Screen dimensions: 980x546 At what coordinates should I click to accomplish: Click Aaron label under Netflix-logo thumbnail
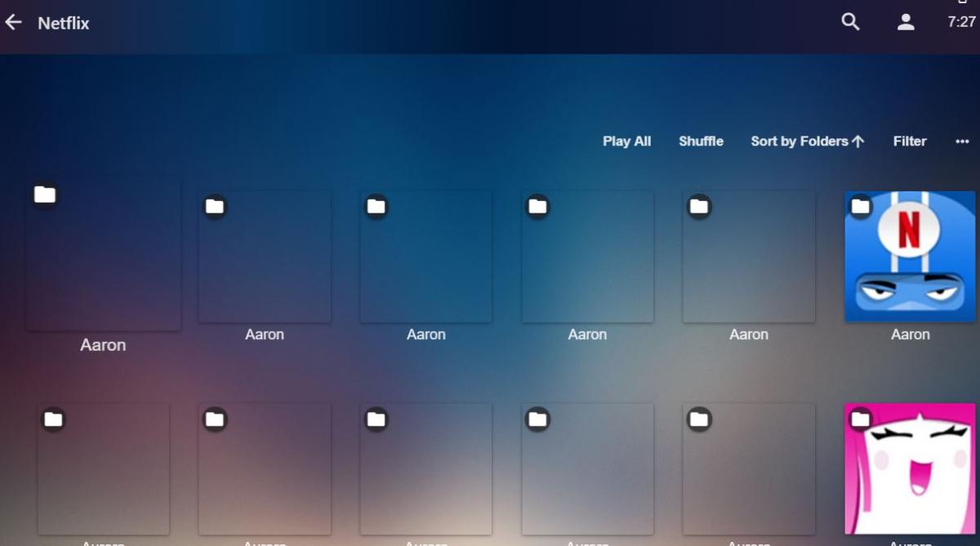pos(910,334)
